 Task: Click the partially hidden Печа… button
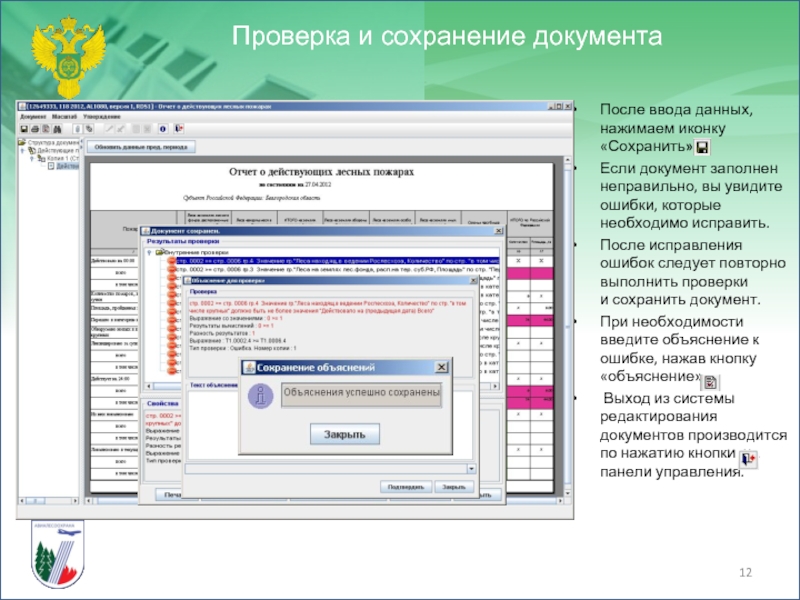[169, 494]
